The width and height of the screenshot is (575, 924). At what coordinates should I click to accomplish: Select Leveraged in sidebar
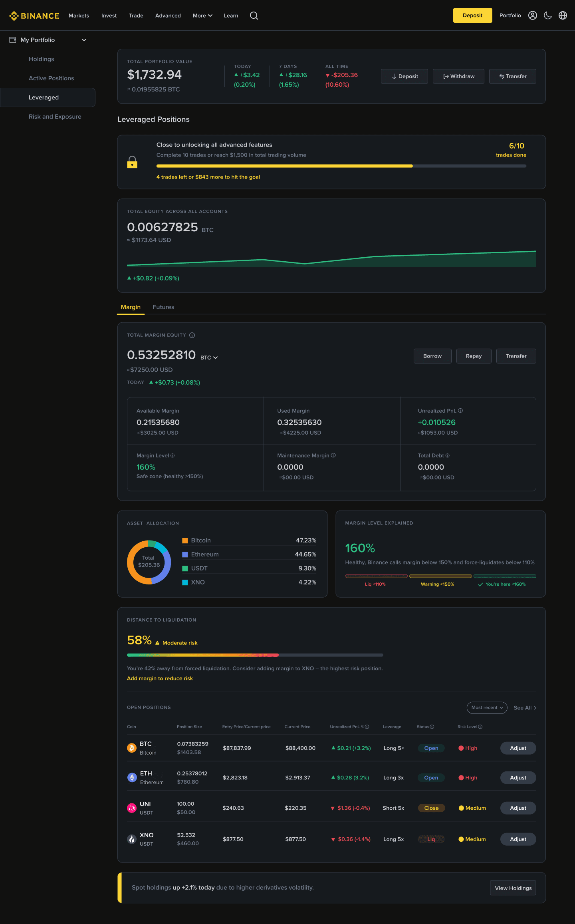pos(48,97)
